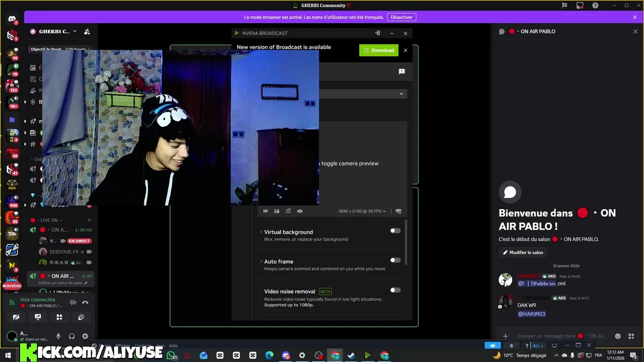Toggle the camera preview eye icon
The width and height of the screenshot is (644, 362).
click(x=300, y=211)
